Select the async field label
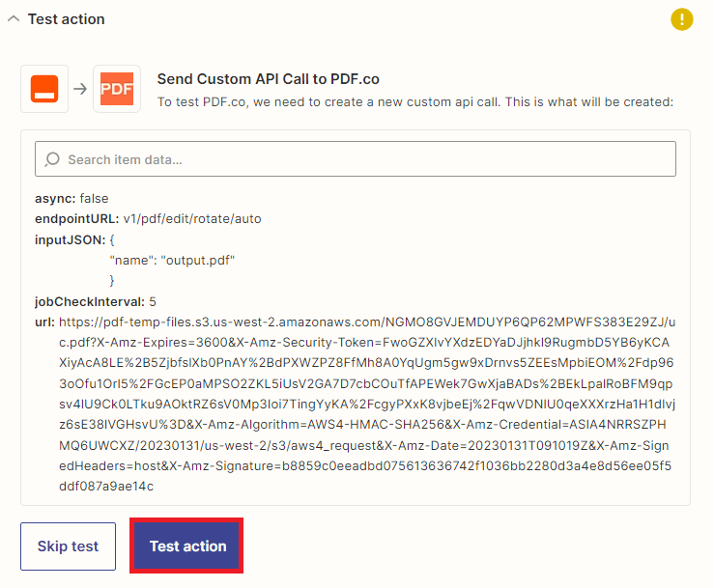 (55, 198)
